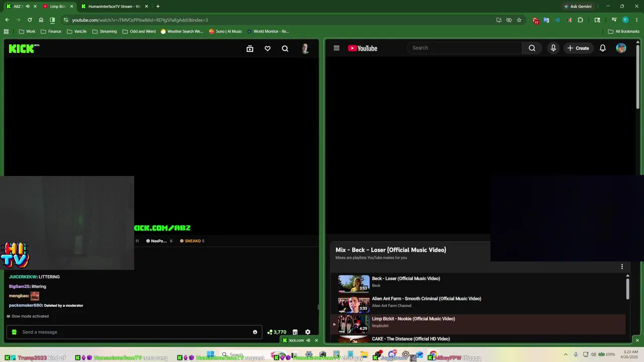644x362 pixels.
Task: Expand the Odd and Weird folder
Action: pos(139,31)
